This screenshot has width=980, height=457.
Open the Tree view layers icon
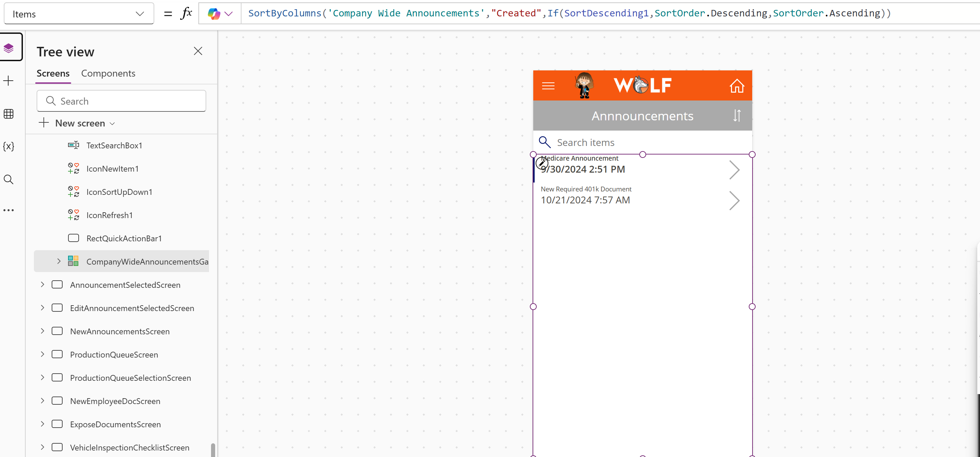point(9,48)
